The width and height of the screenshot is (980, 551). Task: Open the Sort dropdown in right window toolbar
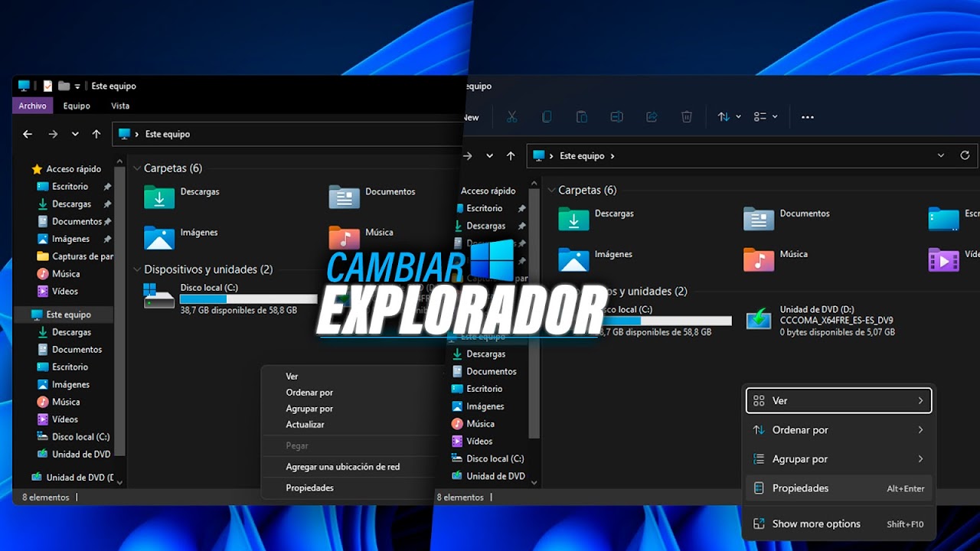[x=729, y=117]
